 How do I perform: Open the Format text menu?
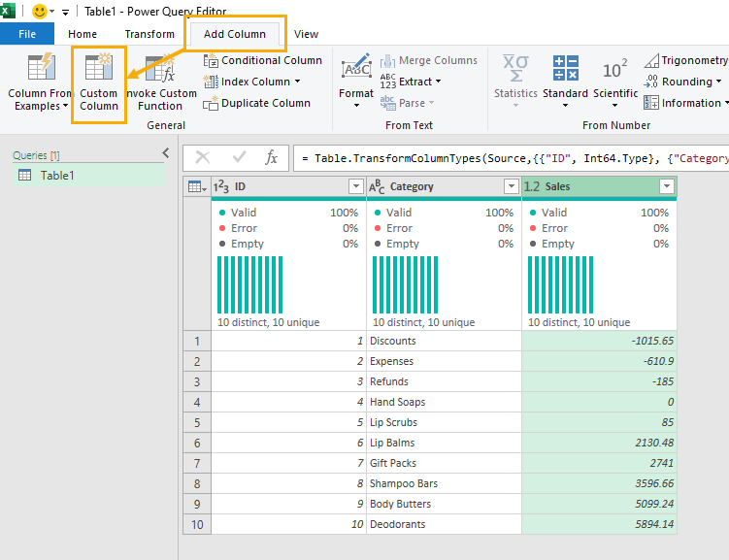356,82
